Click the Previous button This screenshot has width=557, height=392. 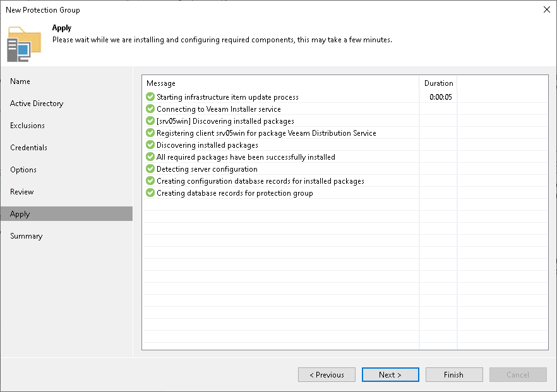tap(326, 374)
